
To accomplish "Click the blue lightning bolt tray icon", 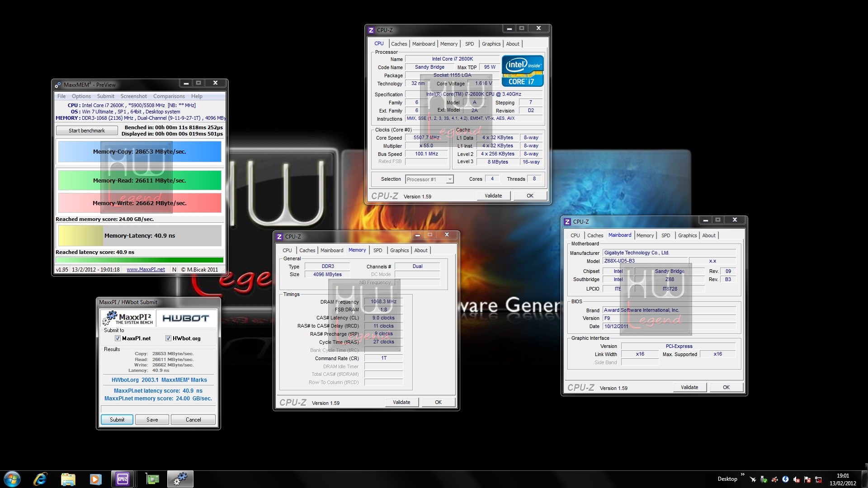I will (785, 479).
